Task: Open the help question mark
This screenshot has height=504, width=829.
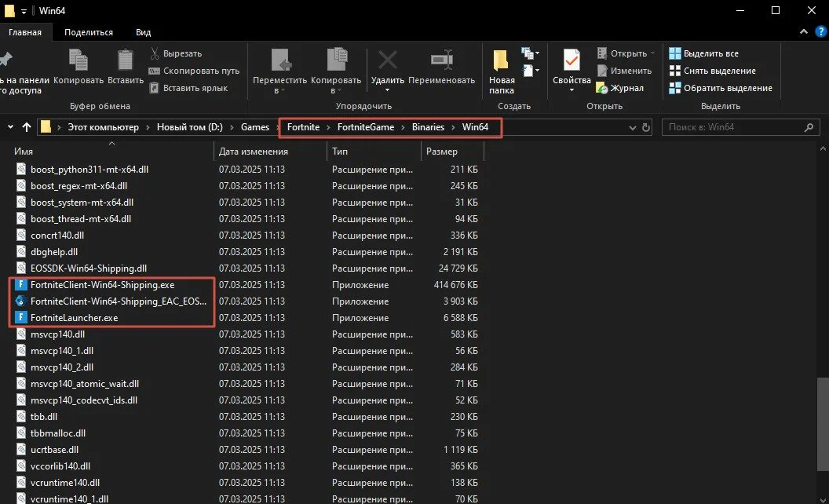Action: (x=821, y=31)
